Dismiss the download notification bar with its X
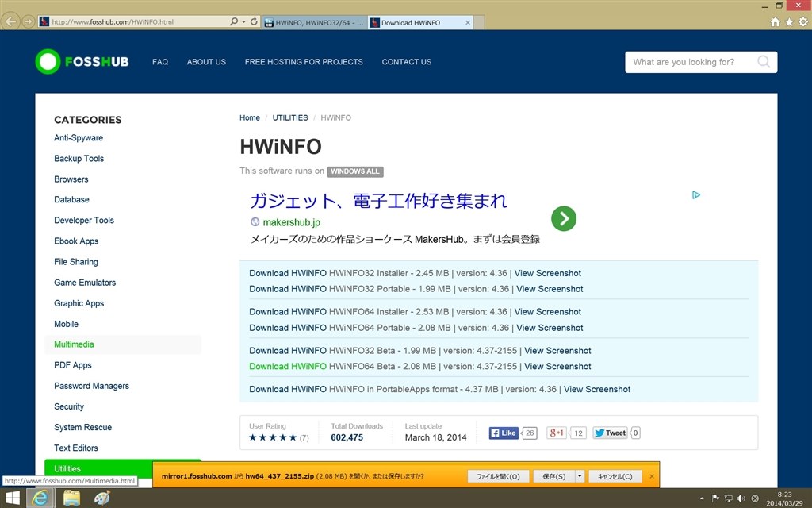 pos(652,476)
